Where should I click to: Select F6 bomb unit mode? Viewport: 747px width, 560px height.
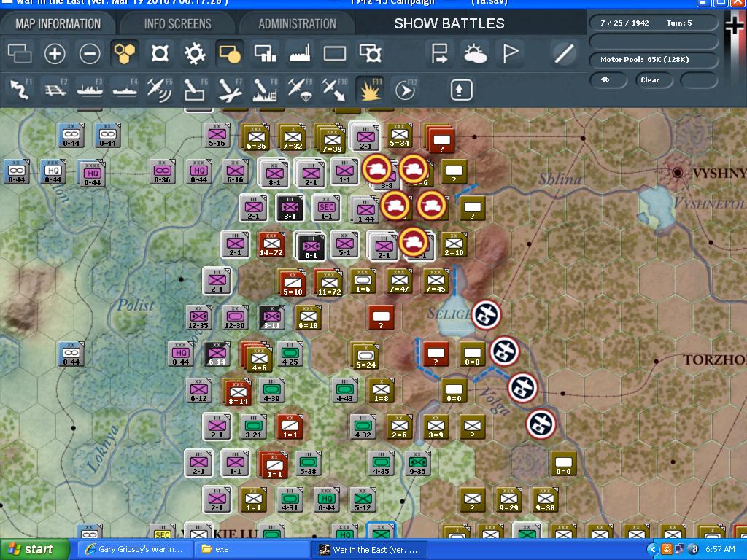click(195, 90)
